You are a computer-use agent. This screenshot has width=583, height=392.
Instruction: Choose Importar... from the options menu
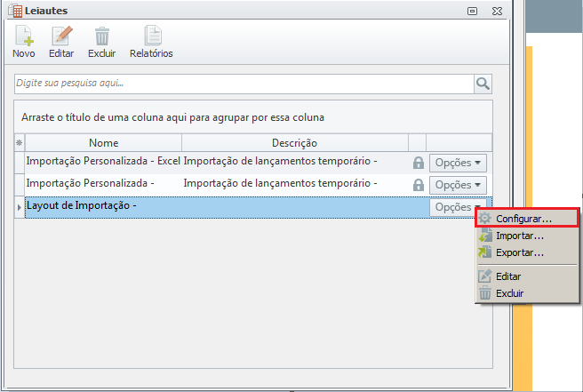(527, 236)
